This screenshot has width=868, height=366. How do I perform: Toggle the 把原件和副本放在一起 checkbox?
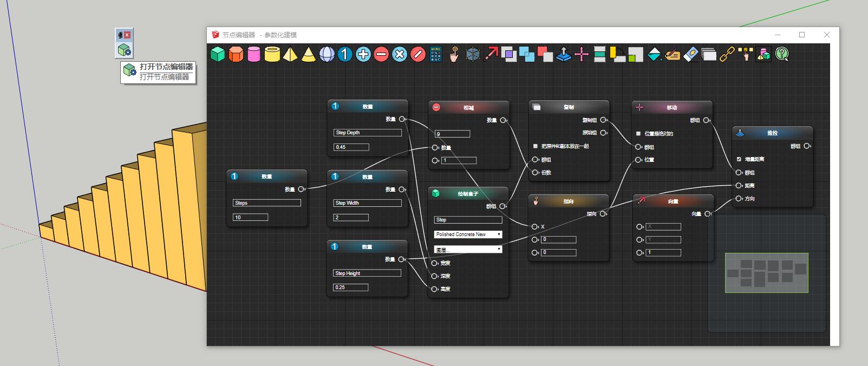[536, 146]
